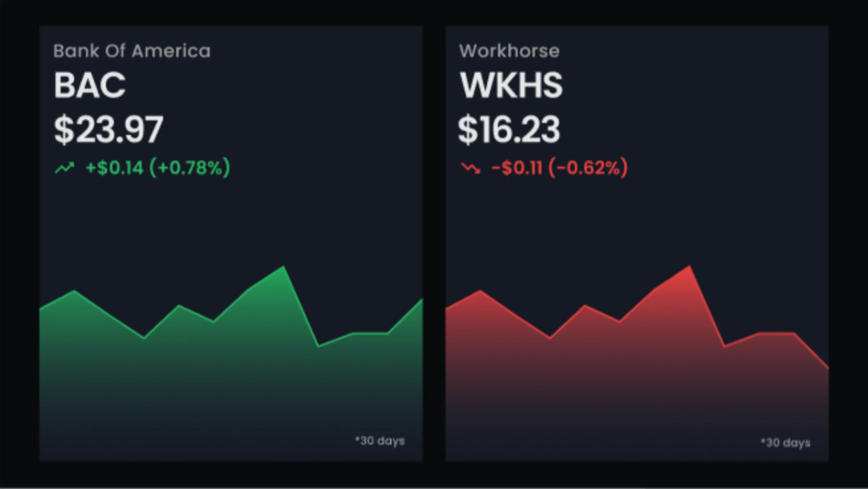
Task: Click the WKHS ticker symbol
Action: pos(511,85)
